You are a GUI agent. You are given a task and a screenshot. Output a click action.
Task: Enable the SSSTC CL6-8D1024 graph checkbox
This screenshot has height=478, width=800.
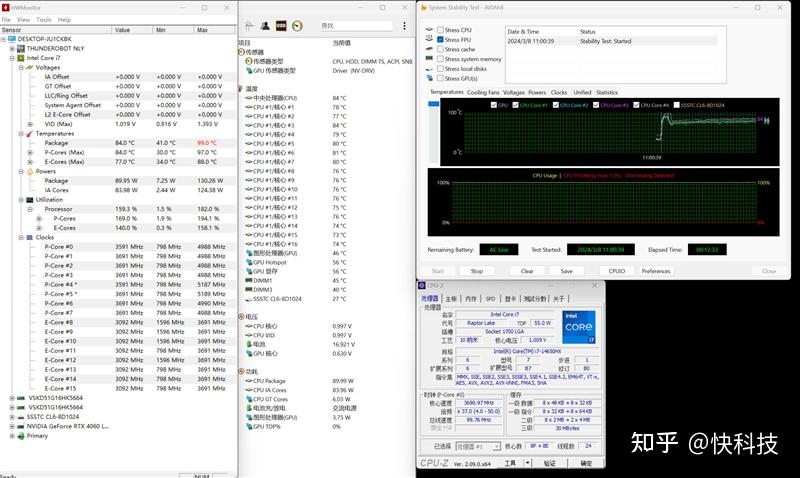677,105
